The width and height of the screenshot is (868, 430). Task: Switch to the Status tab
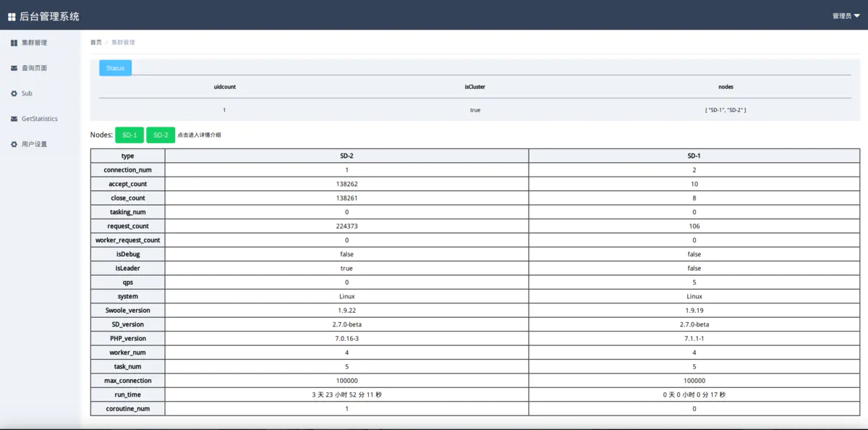click(115, 68)
